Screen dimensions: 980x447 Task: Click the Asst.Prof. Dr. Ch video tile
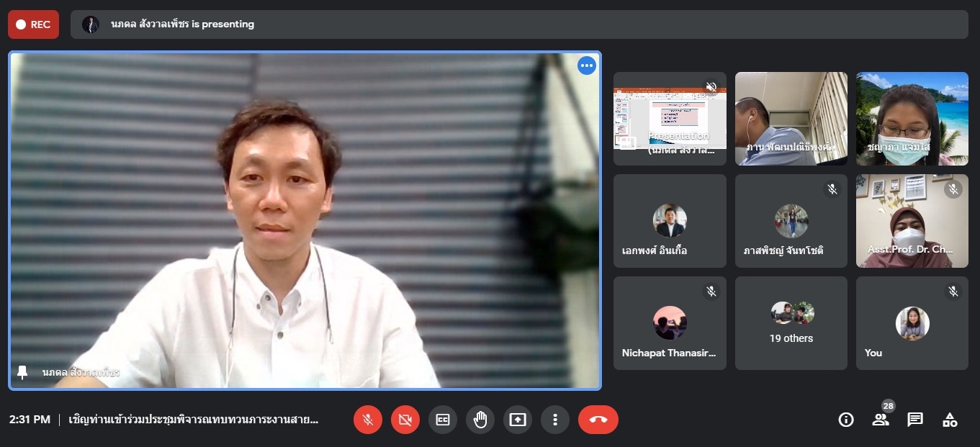912,221
